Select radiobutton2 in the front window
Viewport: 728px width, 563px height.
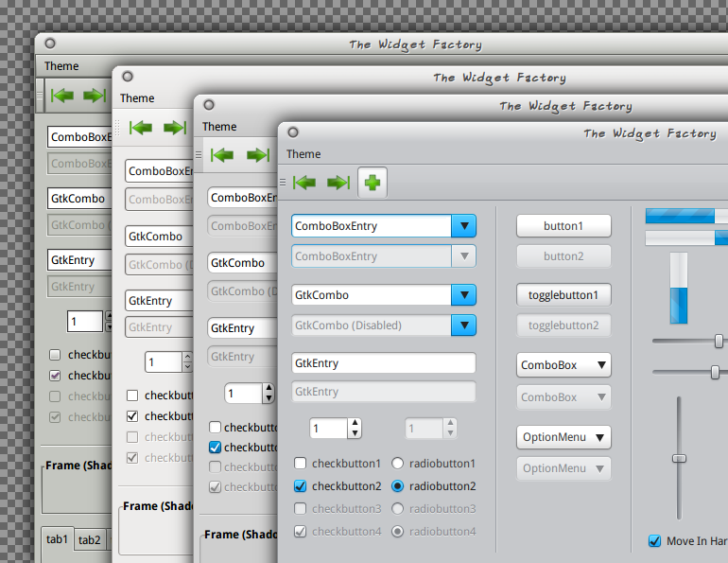coord(397,486)
